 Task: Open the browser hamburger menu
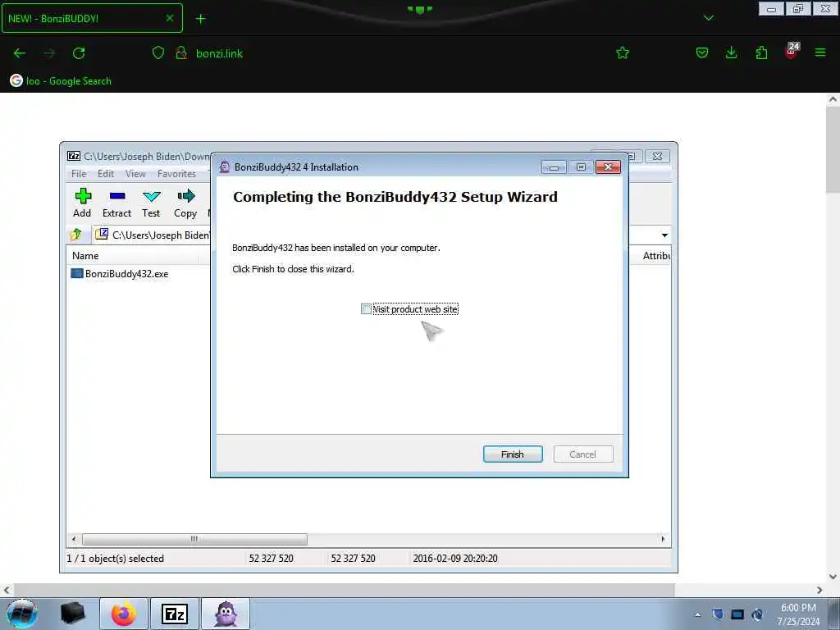pyautogui.click(x=820, y=52)
